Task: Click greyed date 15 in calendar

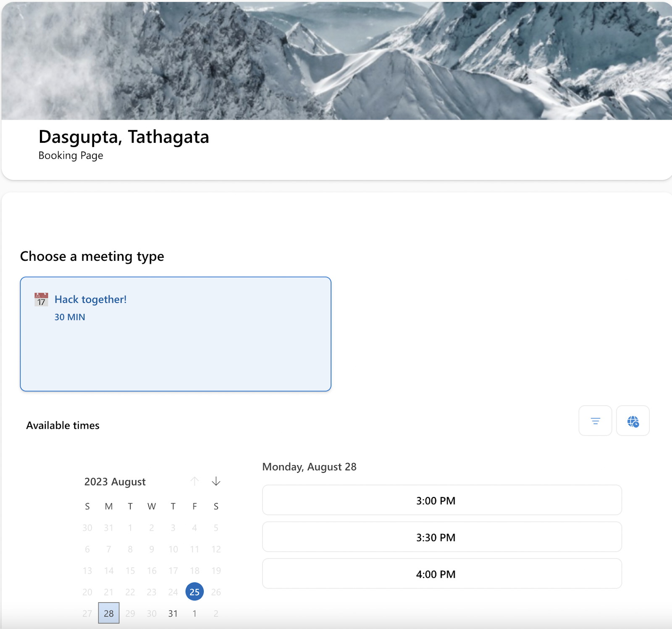Action: [130, 571]
